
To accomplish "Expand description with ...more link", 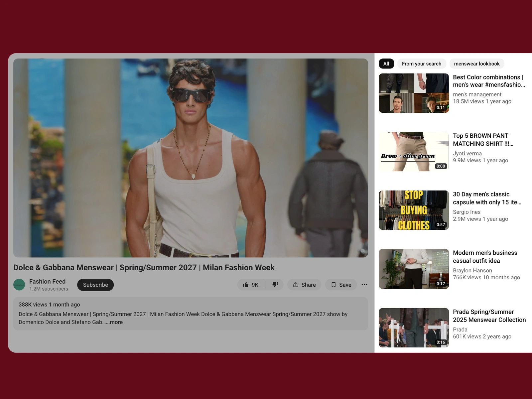I will [114, 322].
